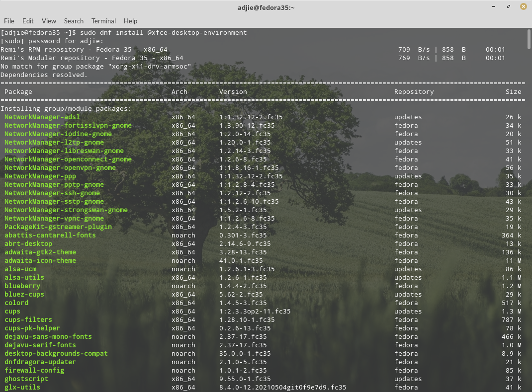
Task: Click the Repository column header
Action: (414, 91)
